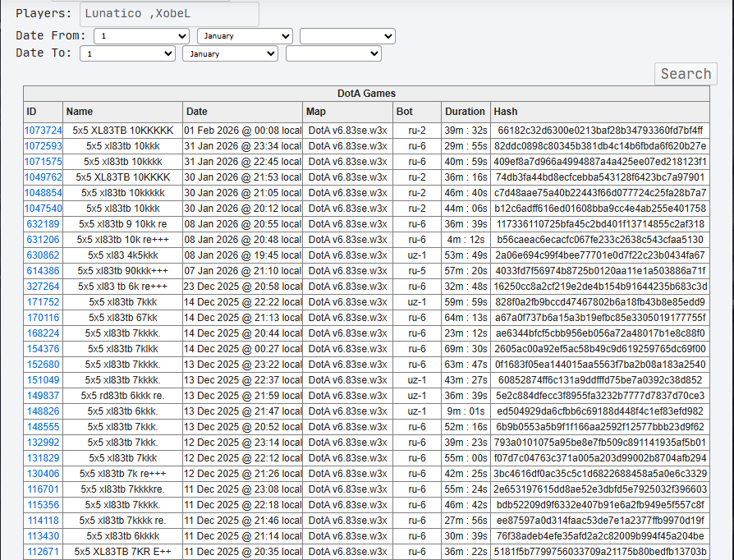Screen dimensions: 734x560
Task: Select game link 112671
Action: pyautogui.click(x=43, y=552)
